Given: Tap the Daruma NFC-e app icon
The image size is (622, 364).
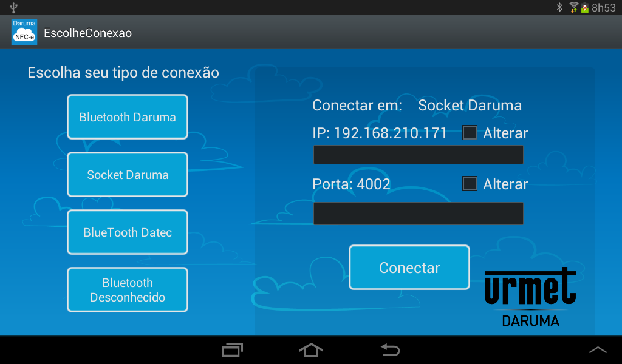Looking at the screenshot, I should [24, 32].
